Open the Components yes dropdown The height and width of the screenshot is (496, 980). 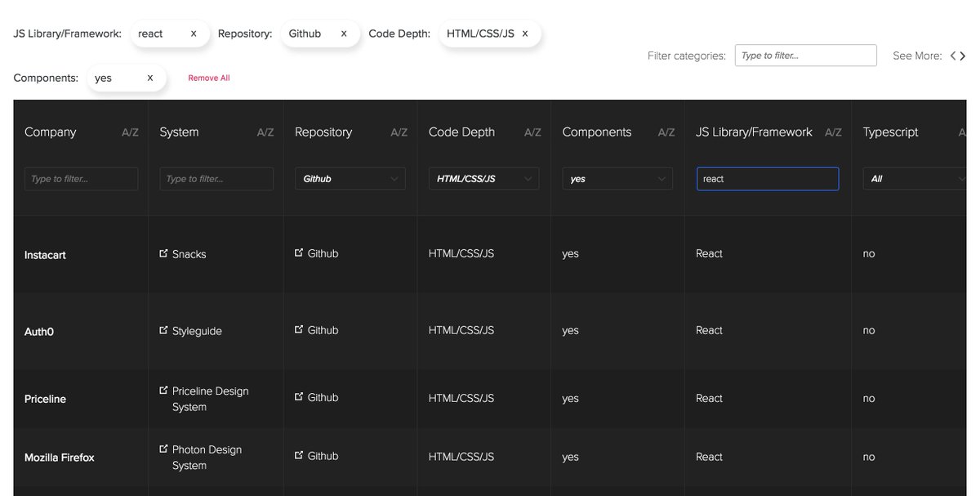617,179
